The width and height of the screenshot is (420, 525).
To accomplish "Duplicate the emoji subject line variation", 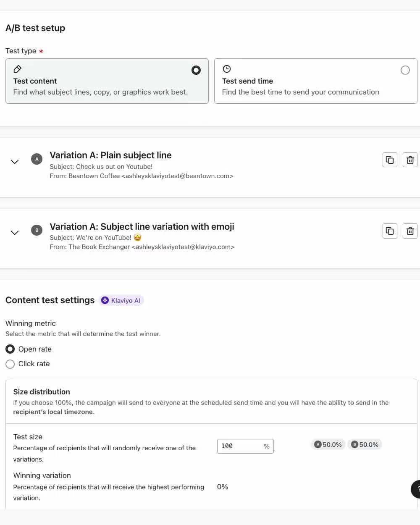I will coord(389,231).
